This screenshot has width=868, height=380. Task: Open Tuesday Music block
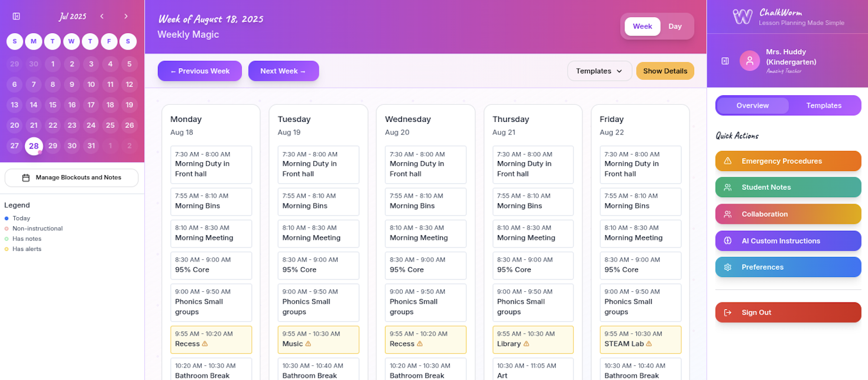pos(319,340)
